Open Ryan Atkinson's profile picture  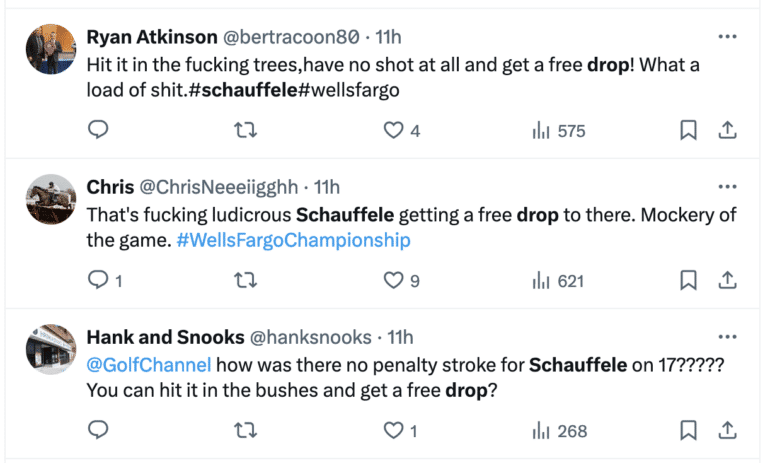[51, 49]
